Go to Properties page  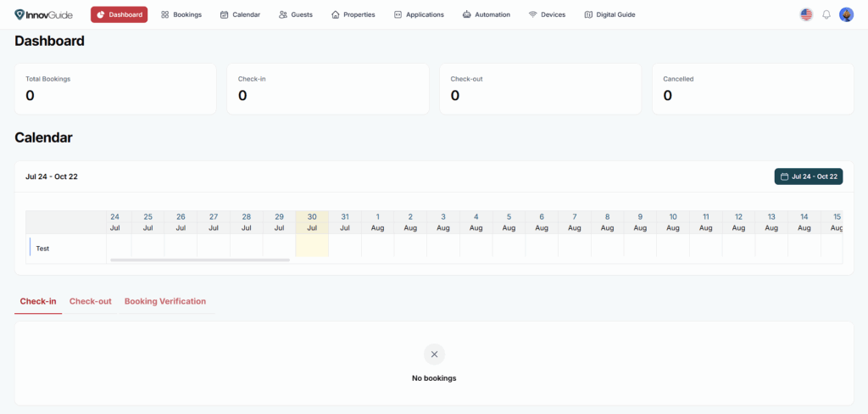pyautogui.click(x=353, y=14)
